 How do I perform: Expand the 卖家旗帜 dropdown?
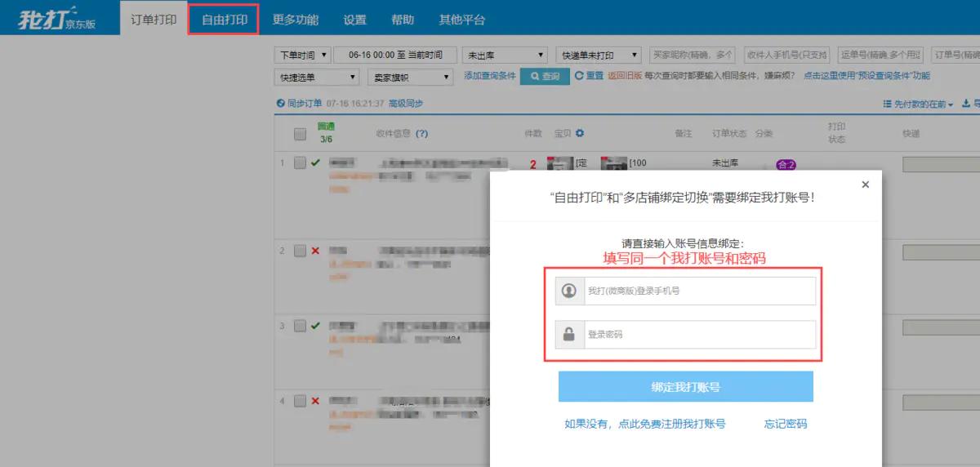410,77
